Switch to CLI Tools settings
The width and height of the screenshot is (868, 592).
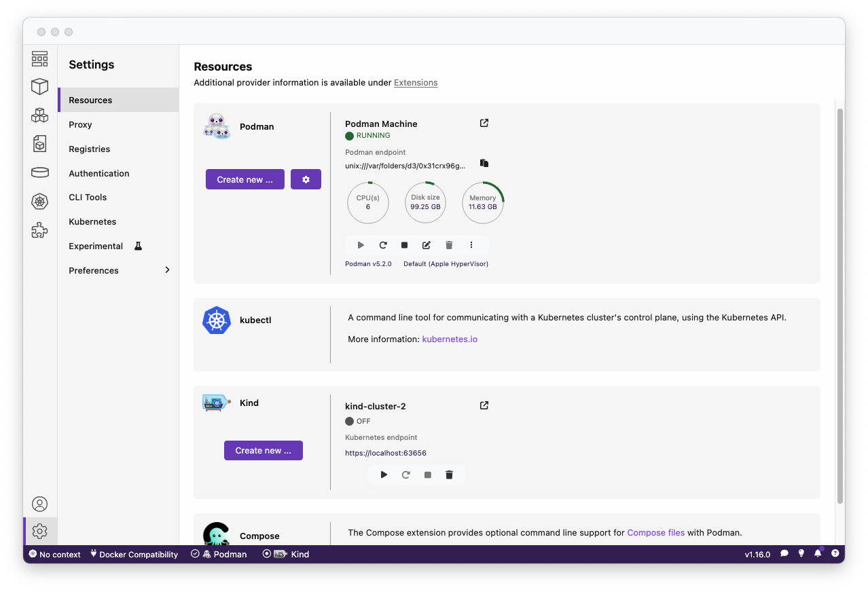click(x=88, y=197)
